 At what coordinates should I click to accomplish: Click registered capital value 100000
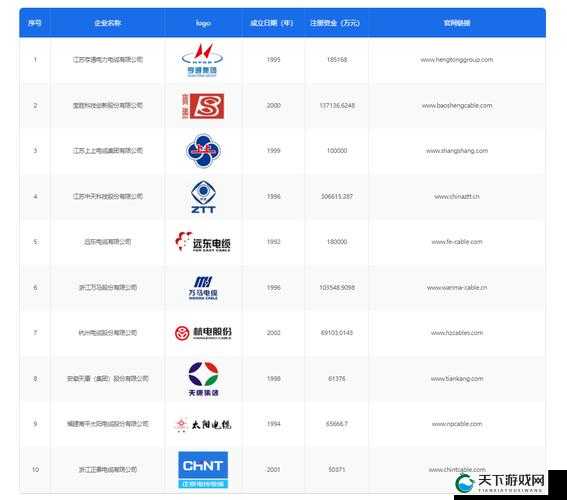337,151
